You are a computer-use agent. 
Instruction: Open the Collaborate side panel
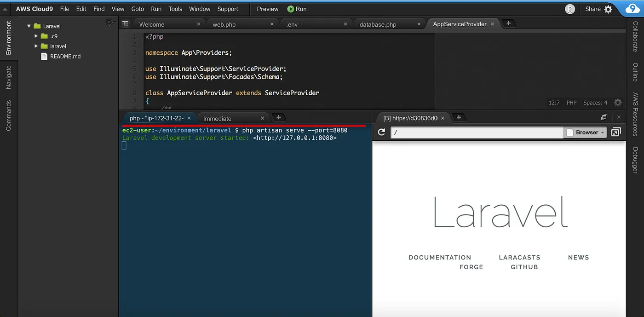pyautogui.click(x=635, y=36)
